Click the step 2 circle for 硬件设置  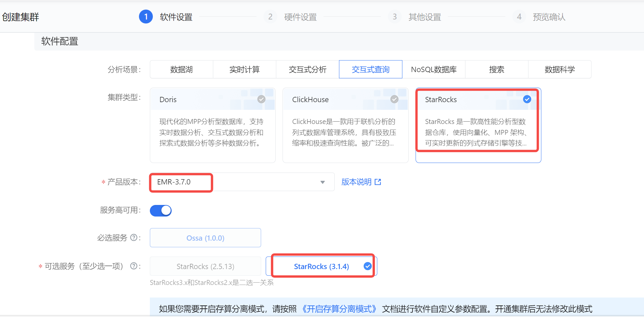pyautogui.click(x=270, y=17)
